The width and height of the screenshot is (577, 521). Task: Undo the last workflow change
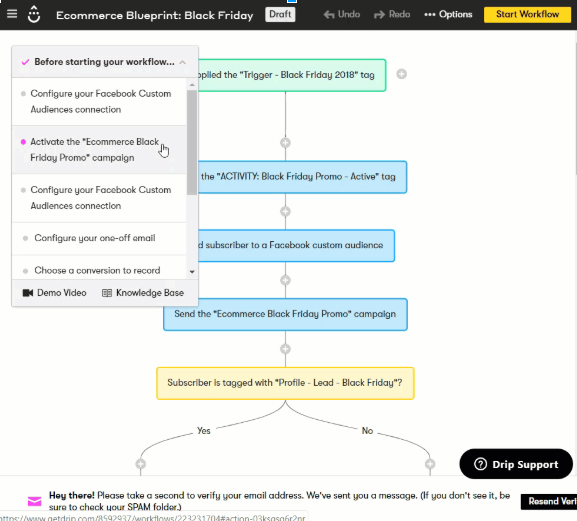click(342, 14)
